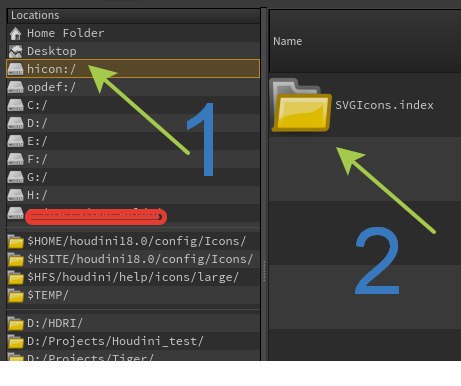Image resolution: width=461 pixels, height=386 pixels.
Task: Go to the F:/ drive
Action: click(x=133, y=159)
